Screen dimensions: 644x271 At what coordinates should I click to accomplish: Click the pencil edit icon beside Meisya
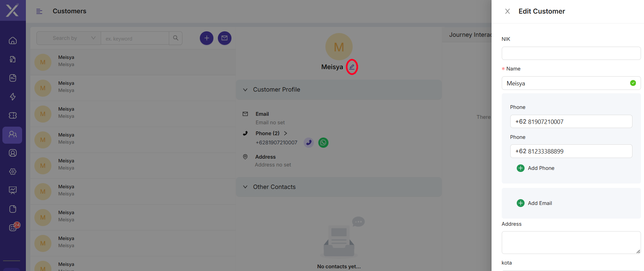pos(352,67)
